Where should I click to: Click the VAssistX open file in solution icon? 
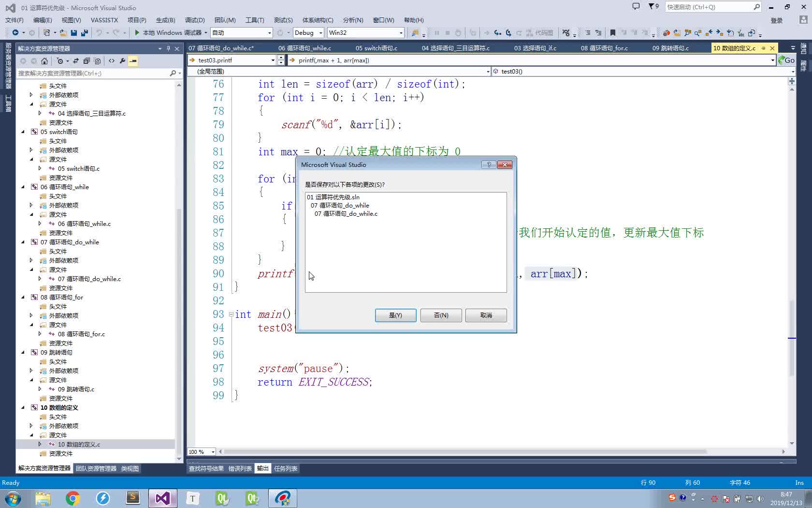pos(677,32)
